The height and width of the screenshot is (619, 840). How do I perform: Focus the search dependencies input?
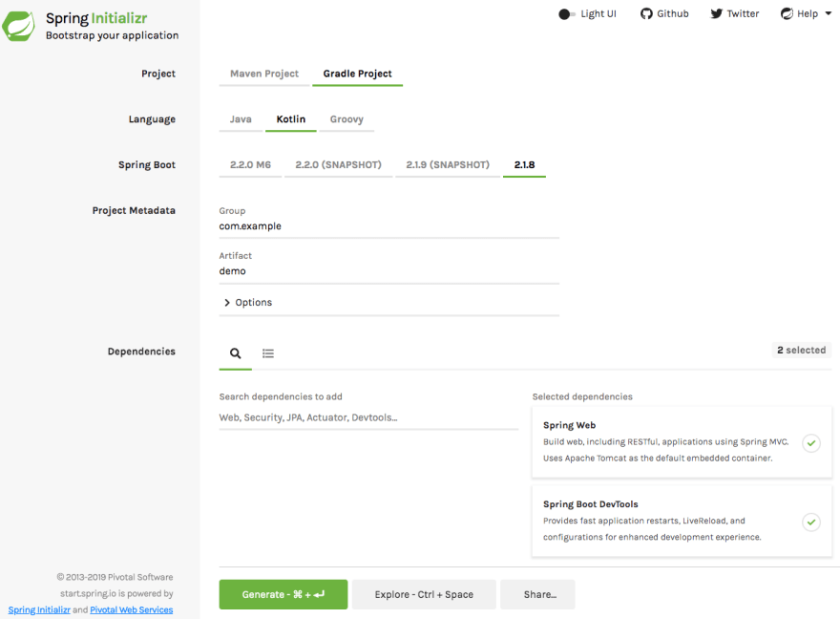click(x=368, y=418)
